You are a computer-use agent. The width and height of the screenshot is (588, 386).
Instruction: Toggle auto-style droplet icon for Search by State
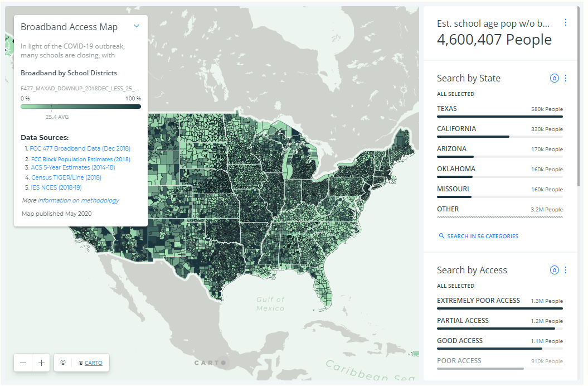tap(554, 78)
